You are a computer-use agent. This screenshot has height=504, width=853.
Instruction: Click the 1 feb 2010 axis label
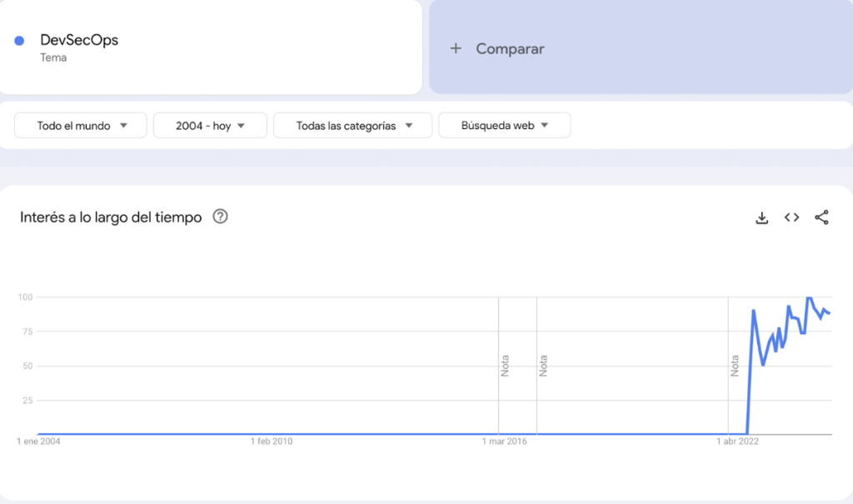pyautogui.click(x=272, y=441)
